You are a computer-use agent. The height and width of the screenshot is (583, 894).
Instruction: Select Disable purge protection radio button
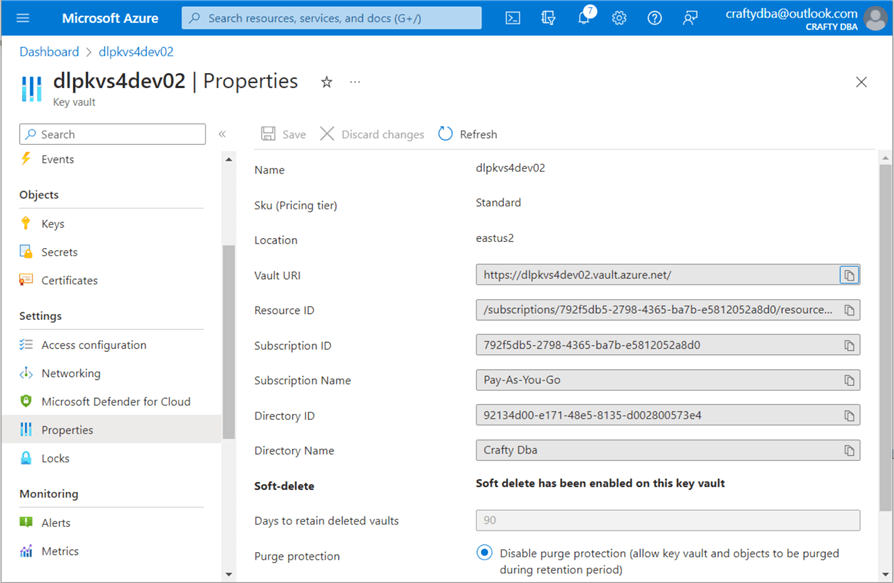(484, 552)
